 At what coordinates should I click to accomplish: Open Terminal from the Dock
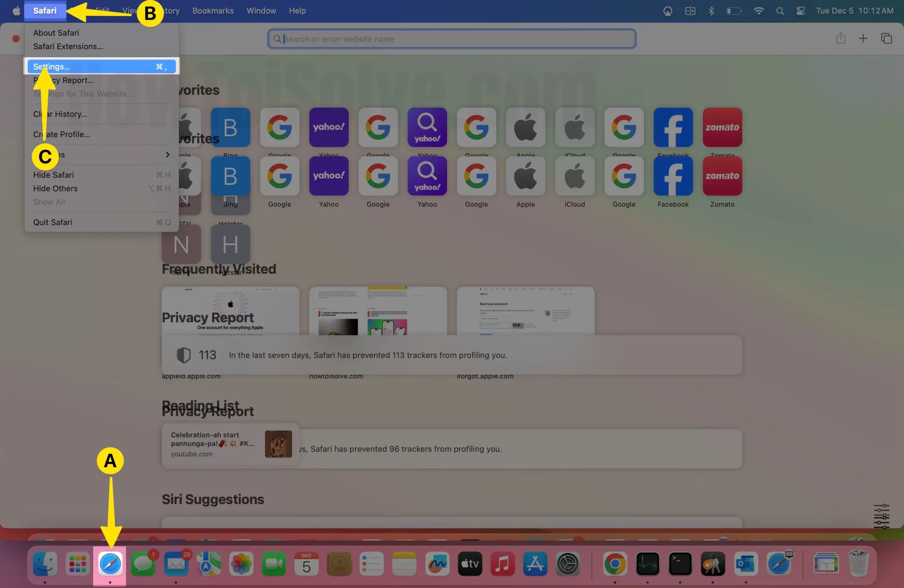[680, 564]
